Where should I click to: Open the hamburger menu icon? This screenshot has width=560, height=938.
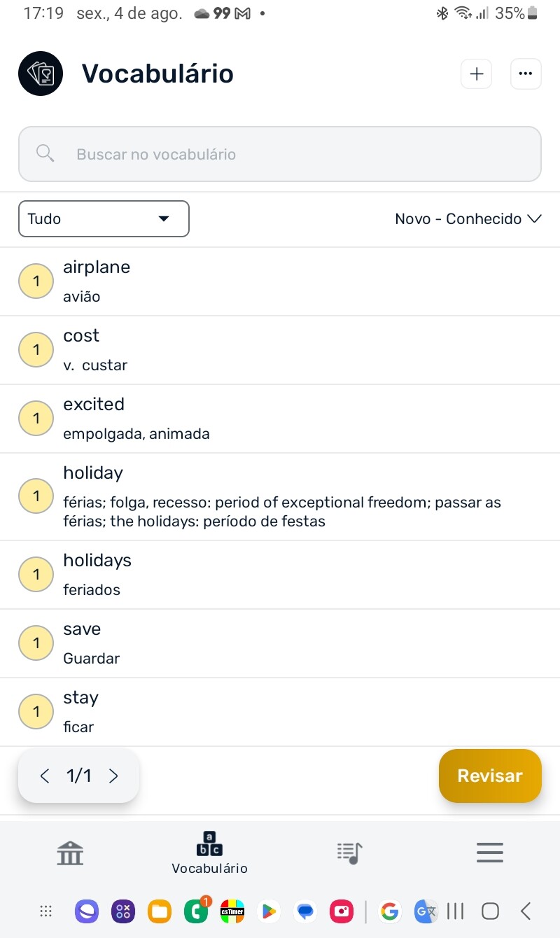coord(490,853)
